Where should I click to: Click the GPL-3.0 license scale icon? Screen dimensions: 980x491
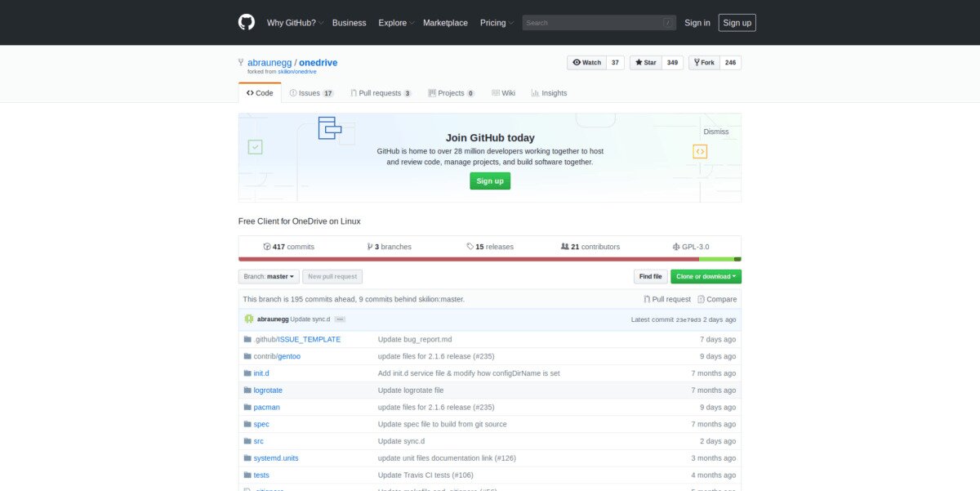[676, 247]
